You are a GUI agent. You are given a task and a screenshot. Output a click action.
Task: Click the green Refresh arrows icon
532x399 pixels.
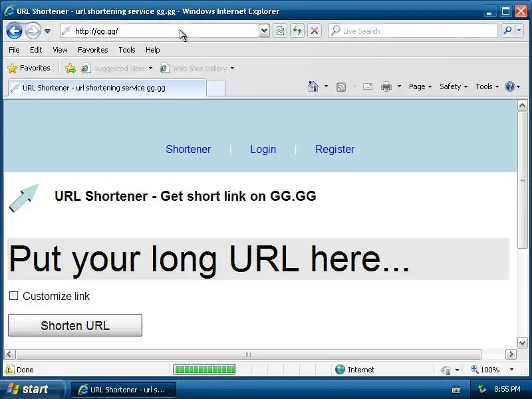[297, 31]
